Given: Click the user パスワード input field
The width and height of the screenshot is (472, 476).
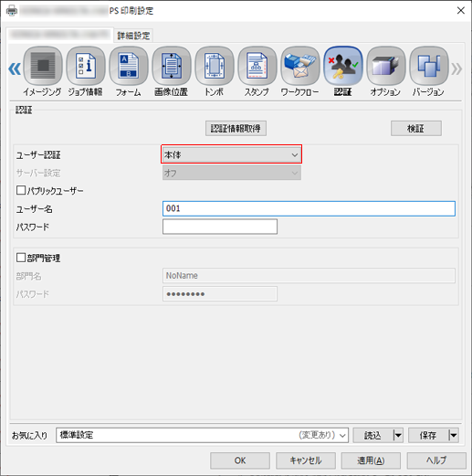Looking at the screenshot, I should (220, 227).
